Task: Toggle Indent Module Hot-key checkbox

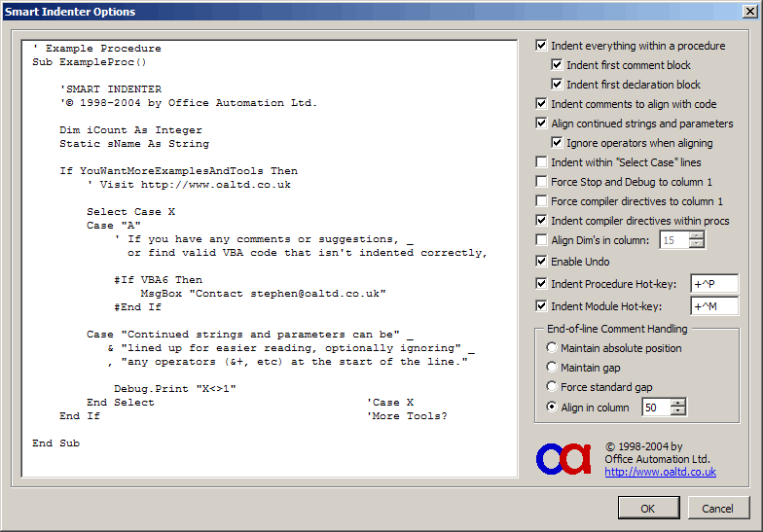Action: coord(541,305)
